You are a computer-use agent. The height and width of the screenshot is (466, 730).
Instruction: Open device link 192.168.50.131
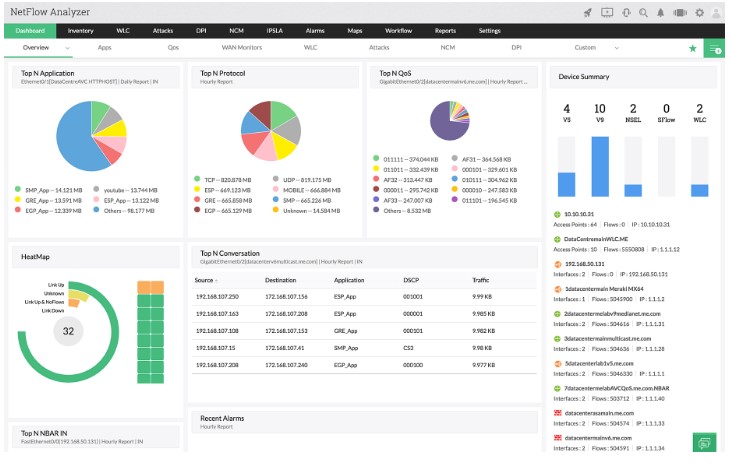click(586, 264)
